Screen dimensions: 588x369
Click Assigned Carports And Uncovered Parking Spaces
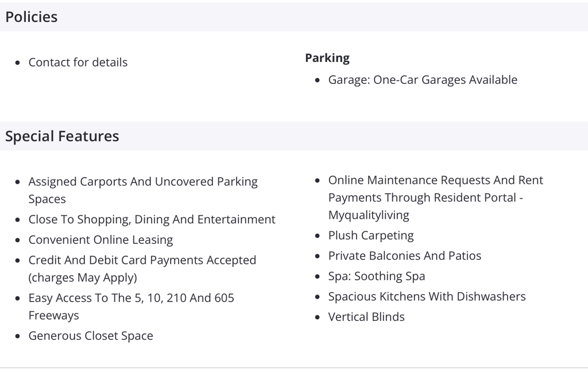click(143, 191)
